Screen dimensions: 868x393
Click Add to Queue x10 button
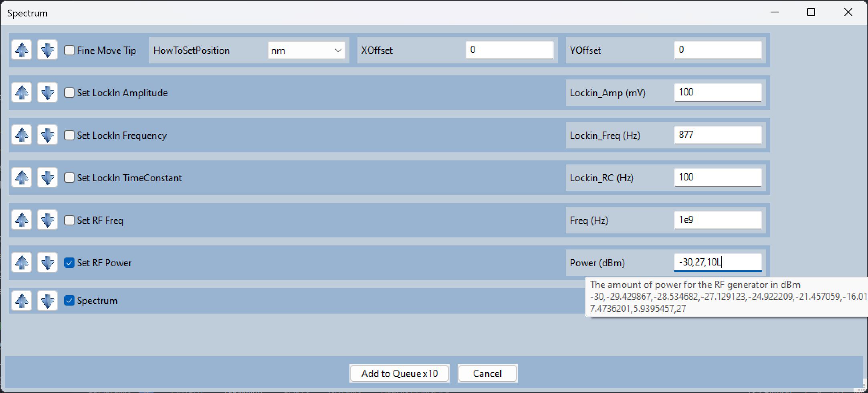click(400, 373)
